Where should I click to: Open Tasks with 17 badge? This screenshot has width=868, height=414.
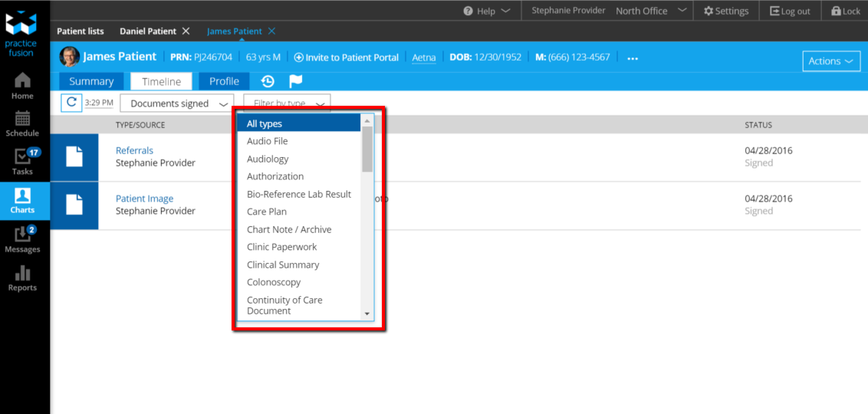click(x=22, y=162)
